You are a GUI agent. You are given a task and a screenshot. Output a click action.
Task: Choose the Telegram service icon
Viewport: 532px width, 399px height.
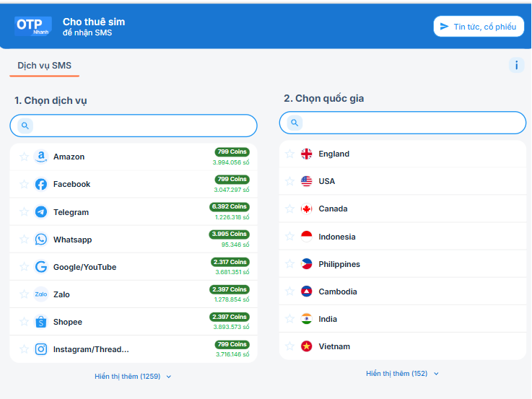41,212
